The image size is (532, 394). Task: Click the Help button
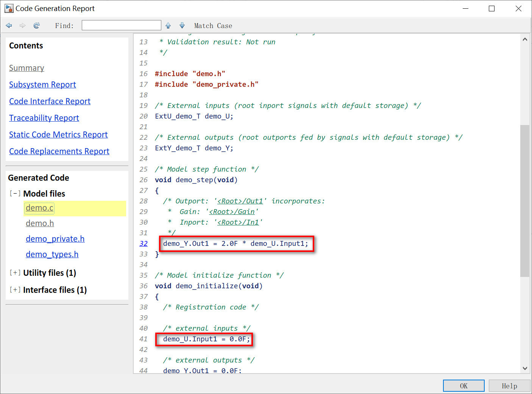[510, 386]
